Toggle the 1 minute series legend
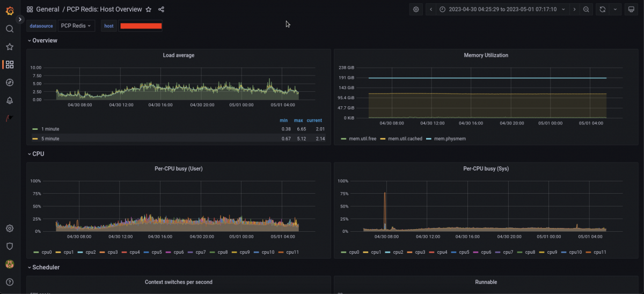Image resolution: width=644 pixels, height=294 pixels. [x=49, y=129]
